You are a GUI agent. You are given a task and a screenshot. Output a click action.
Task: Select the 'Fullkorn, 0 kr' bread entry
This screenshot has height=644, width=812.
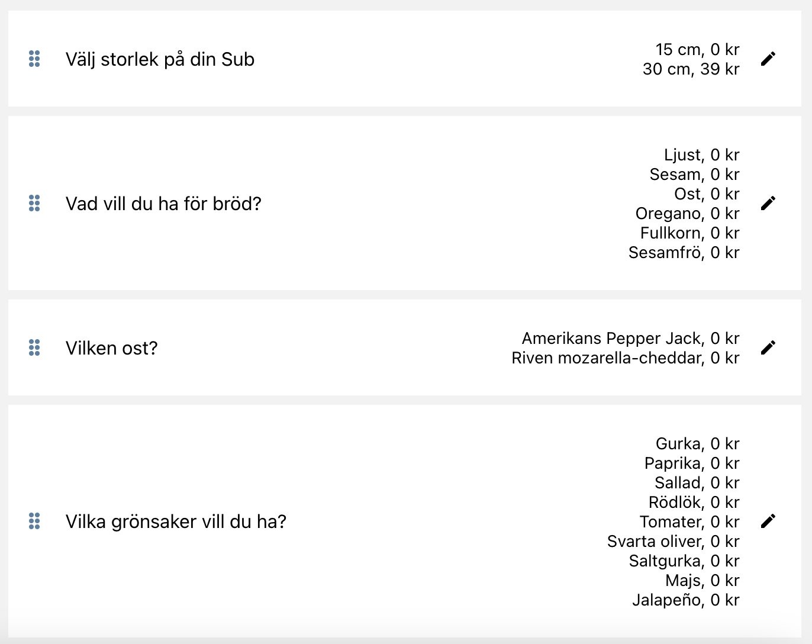(689, 233)
